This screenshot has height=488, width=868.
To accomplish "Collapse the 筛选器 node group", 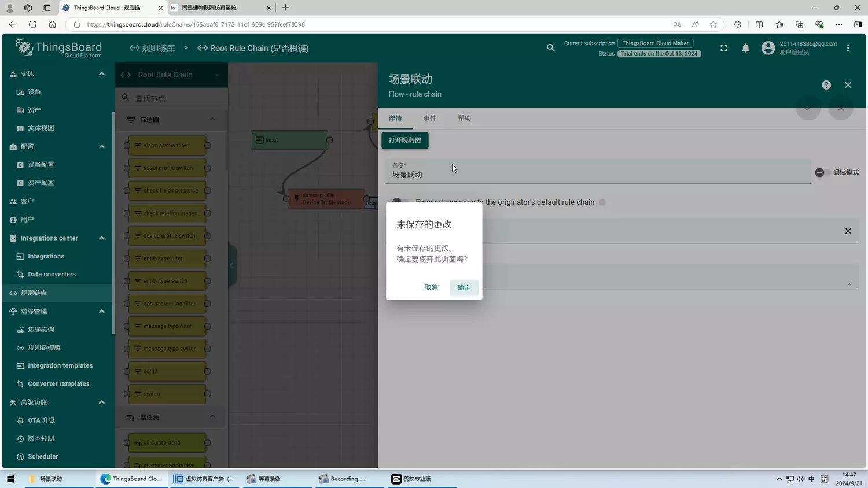I will pos(212,120).
